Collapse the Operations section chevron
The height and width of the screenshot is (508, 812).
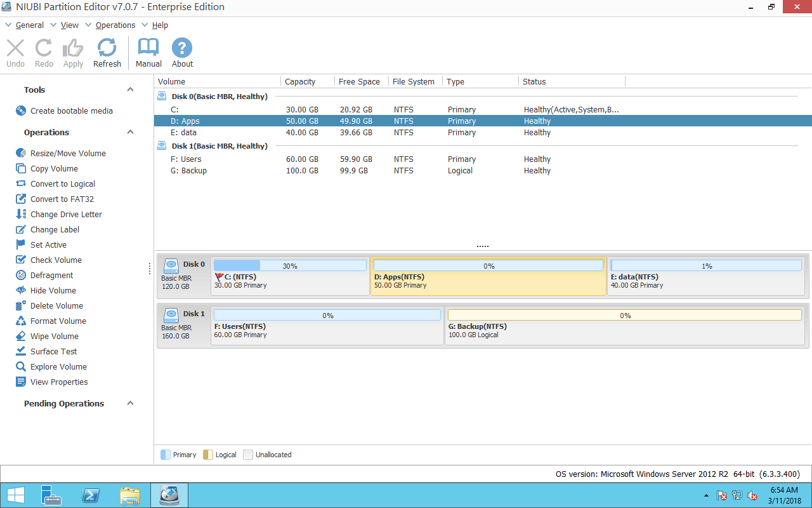(131, 132)
